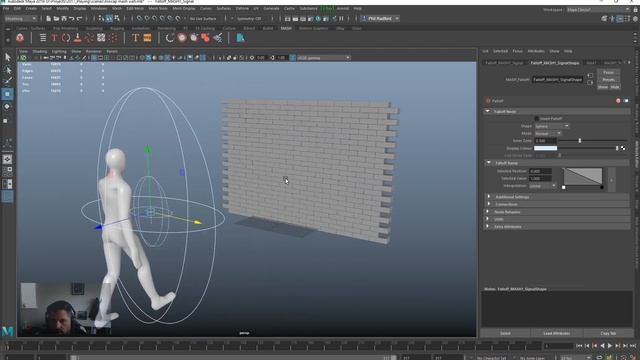Collapse the Falloff Node section
Screen dimensions: 640x360
556,111
